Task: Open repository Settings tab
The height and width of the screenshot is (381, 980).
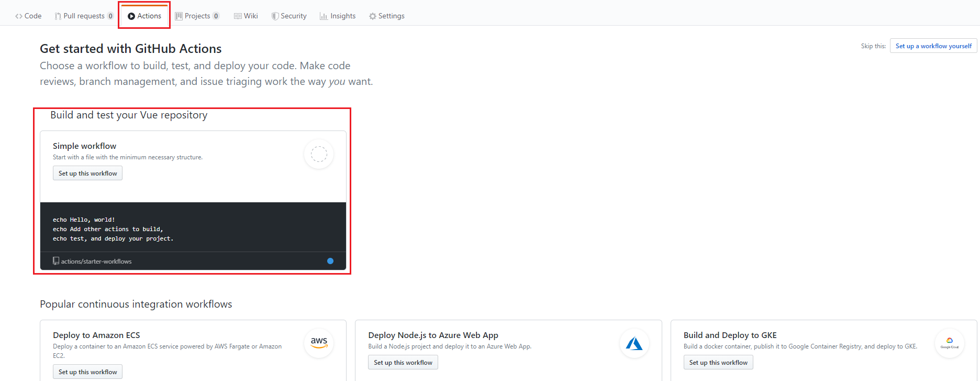Action: click(x=387, y=16)
